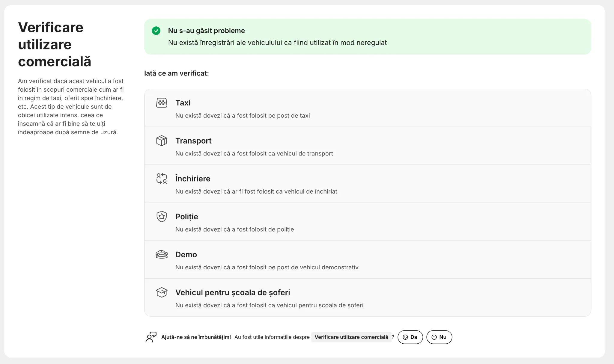The width and height of the screenshot is (614, 364).
Task: Click the feedback person speech icon
Action: [x=151, y=337]
